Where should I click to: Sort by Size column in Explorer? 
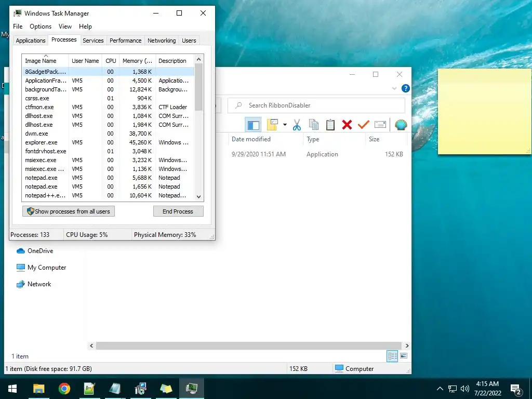pyautogui.click(x=386, y=139)
